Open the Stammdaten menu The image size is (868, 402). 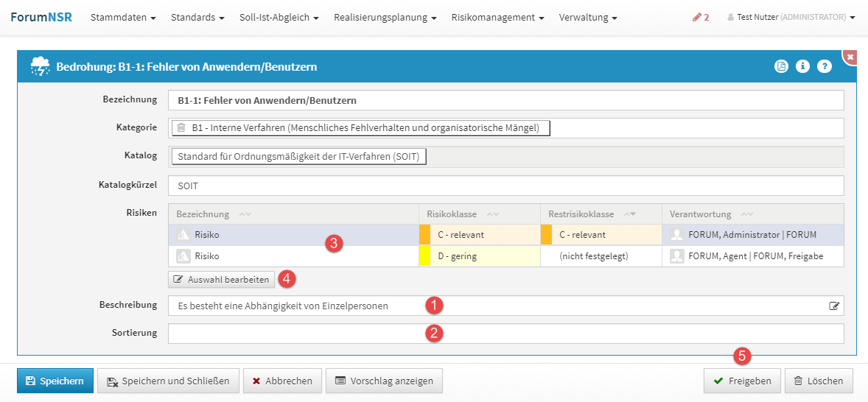coord(123,17)
